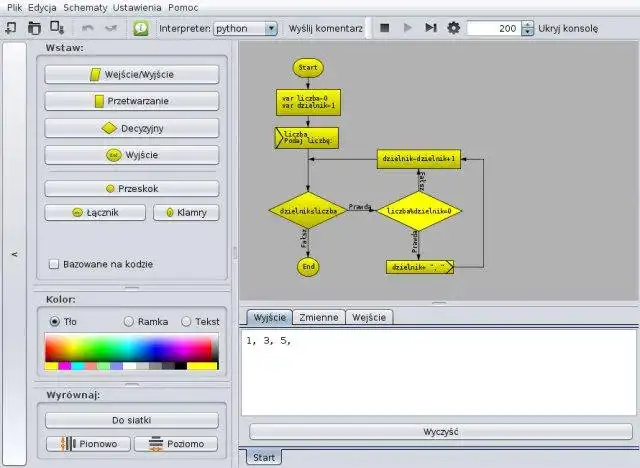This screenshot has width=640, height=468.
Task: Choose the white color swatch
Action: click(129, 366)
